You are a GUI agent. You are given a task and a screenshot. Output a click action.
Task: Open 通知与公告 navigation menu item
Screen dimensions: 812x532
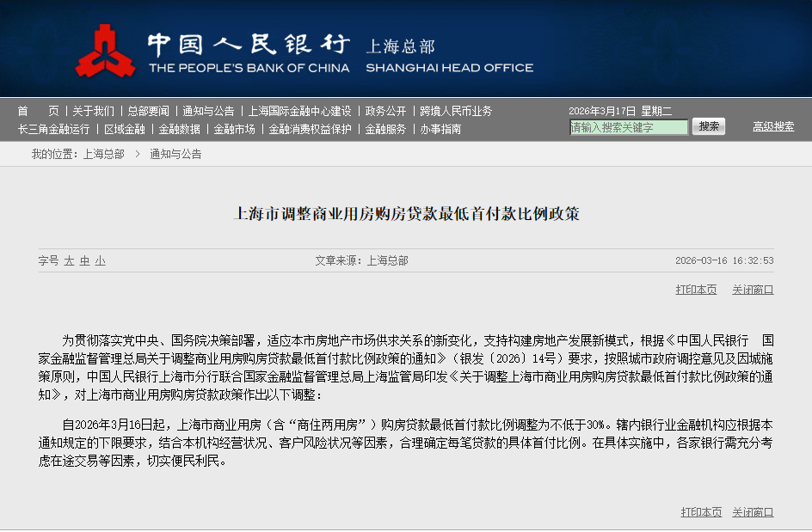click(208, 111)
